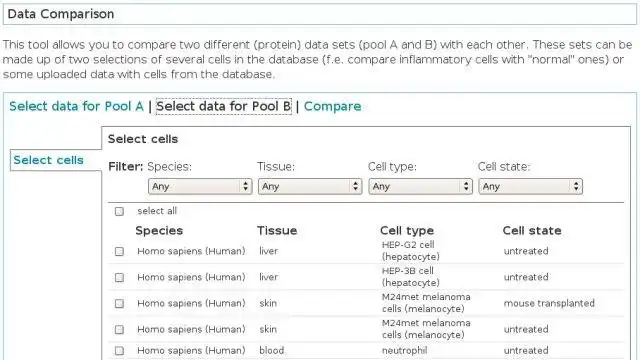The image size is (640, 360).
Task: Click the neutrophil cell type text
Action: pos(404,351)
